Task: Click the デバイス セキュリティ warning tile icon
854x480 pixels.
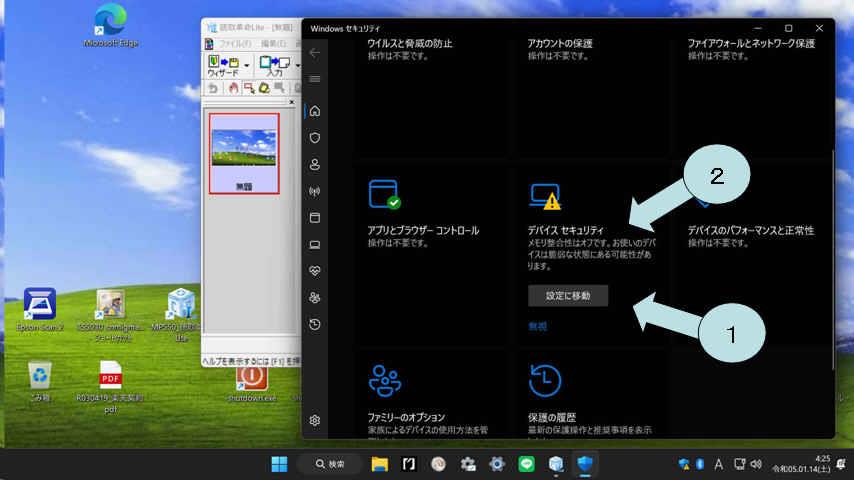Action: pyautogui.click(x=545, y=196)
